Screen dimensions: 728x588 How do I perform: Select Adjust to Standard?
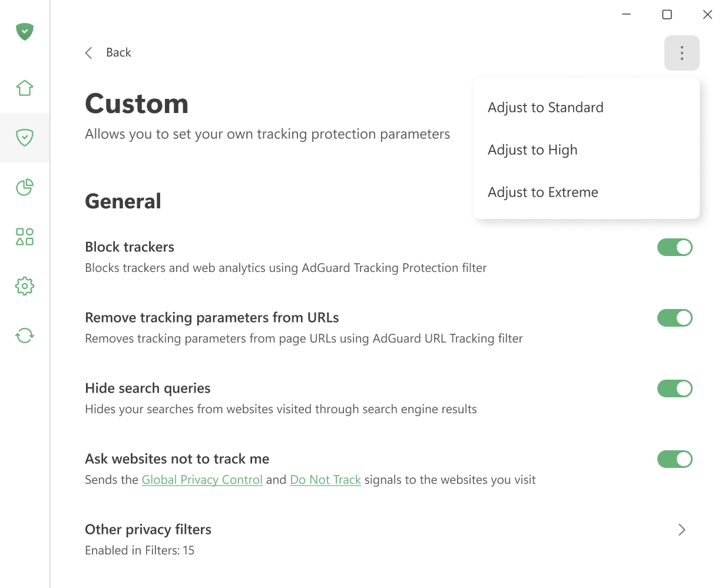click(x=545, y=107)
